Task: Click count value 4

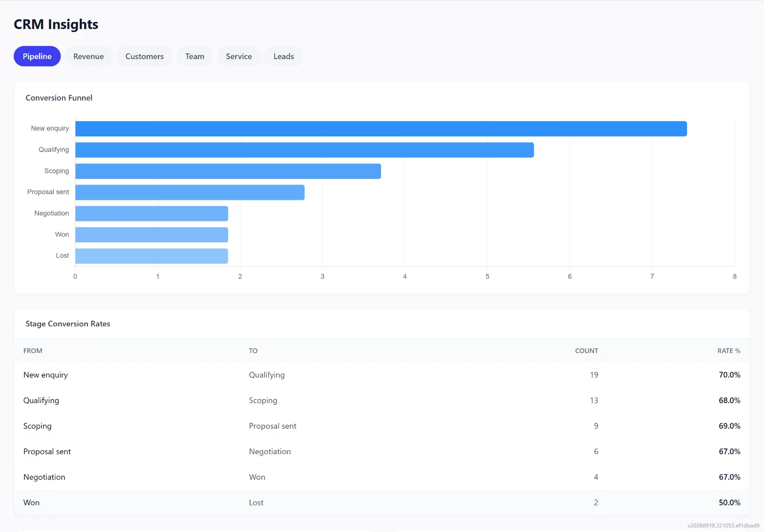Action: [x=596, y=477]
